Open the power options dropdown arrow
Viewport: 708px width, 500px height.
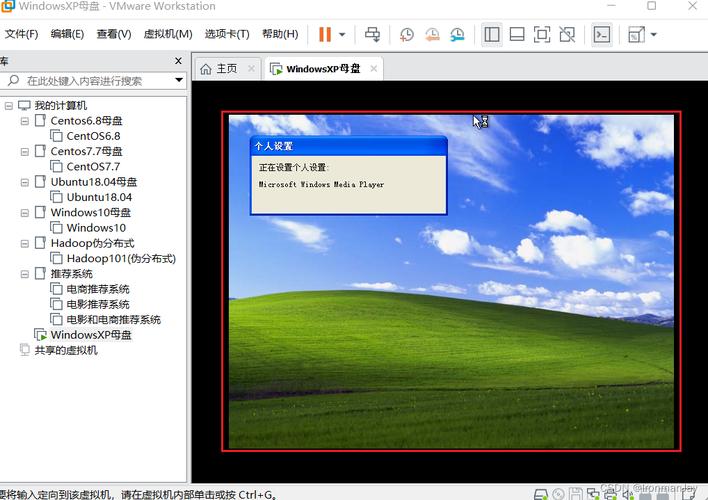[x=342, y=34]
